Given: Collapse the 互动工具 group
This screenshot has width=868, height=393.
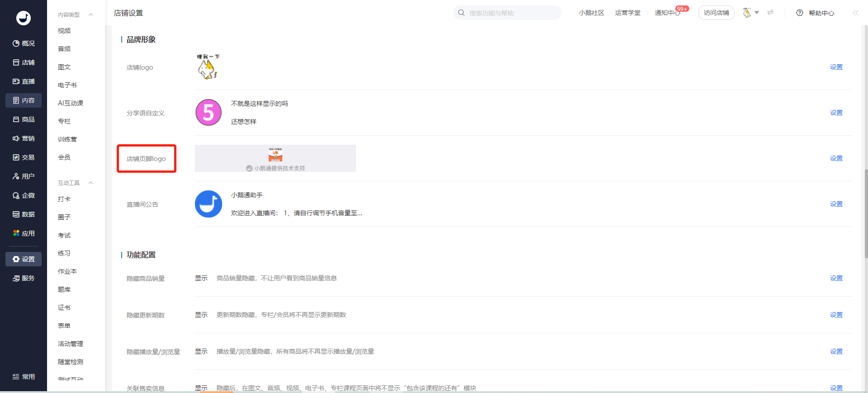Looking at the screenshot, I should coord(90,183).
